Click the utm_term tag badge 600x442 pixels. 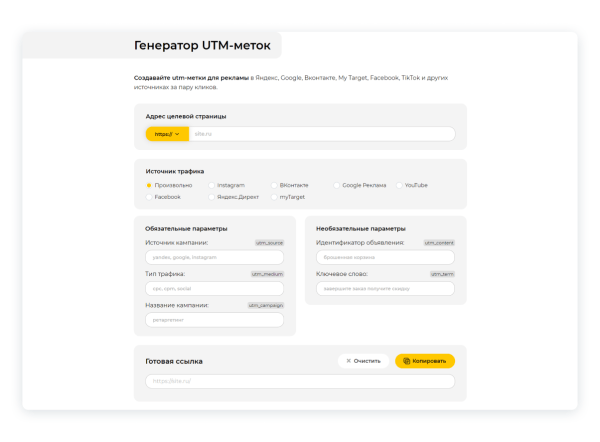(x=442, y=273)
